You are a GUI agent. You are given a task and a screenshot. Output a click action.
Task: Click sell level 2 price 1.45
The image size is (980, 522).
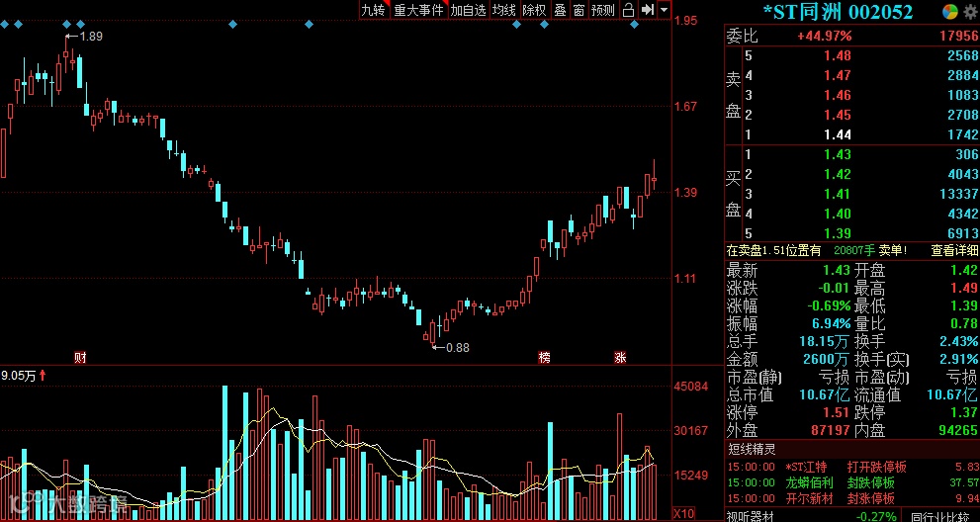pos(837,115)
